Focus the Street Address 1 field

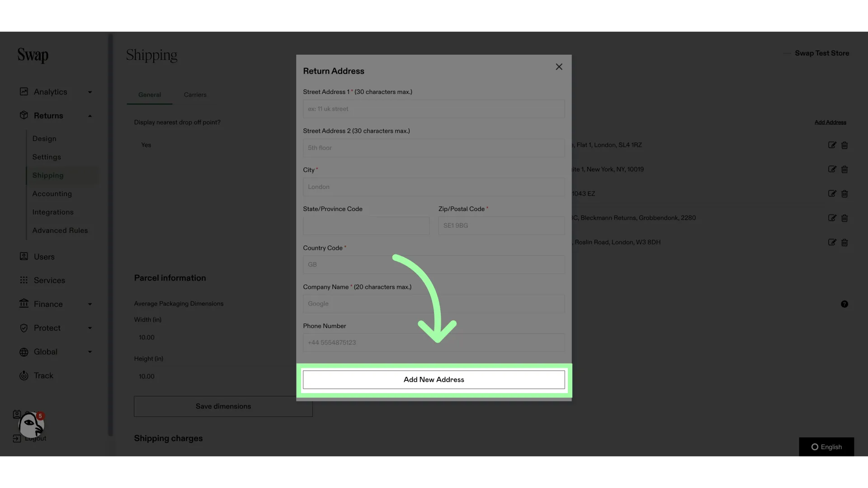(434, 109)
